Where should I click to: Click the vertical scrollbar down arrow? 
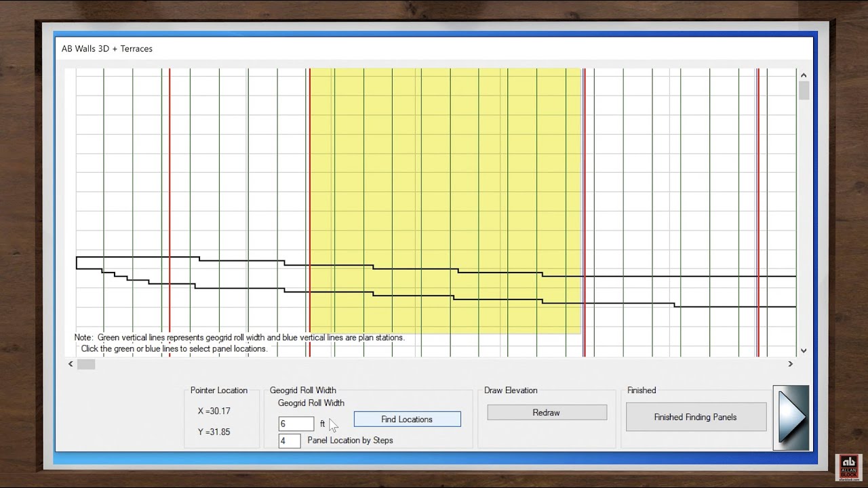[804, 351]
